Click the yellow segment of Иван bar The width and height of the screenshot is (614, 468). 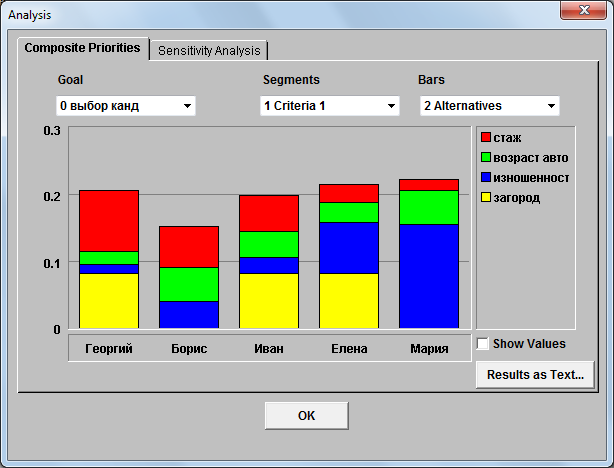(x=269, y=301)
